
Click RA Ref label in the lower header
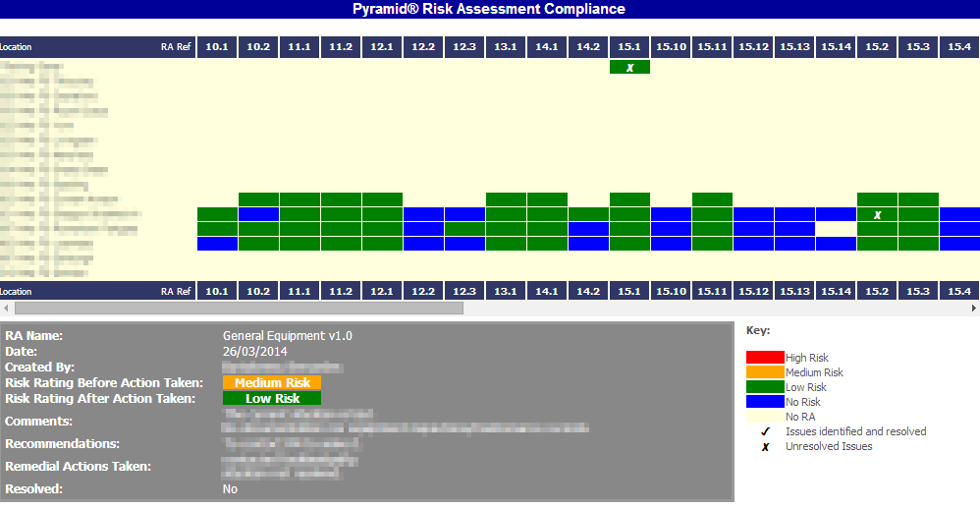point(176,292)
